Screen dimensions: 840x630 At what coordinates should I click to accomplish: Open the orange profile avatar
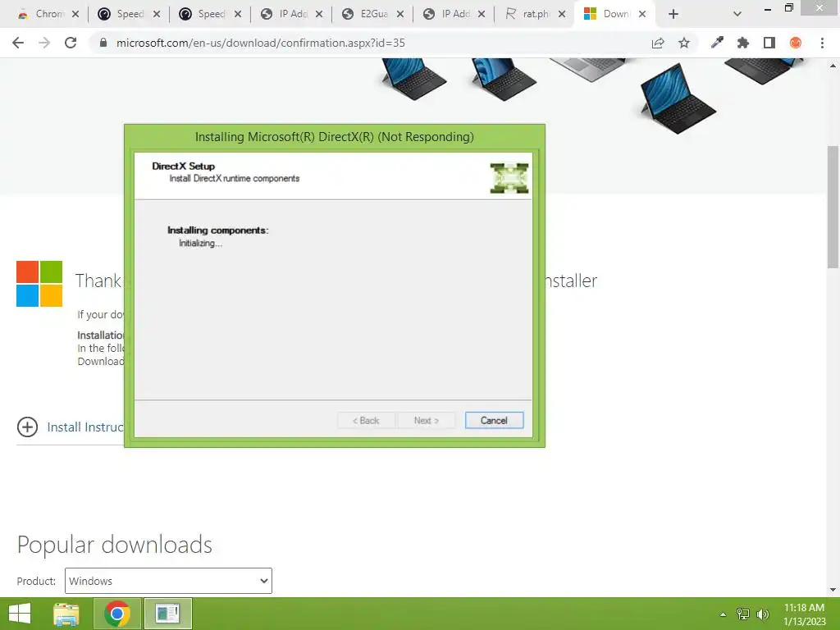(796, 43)
